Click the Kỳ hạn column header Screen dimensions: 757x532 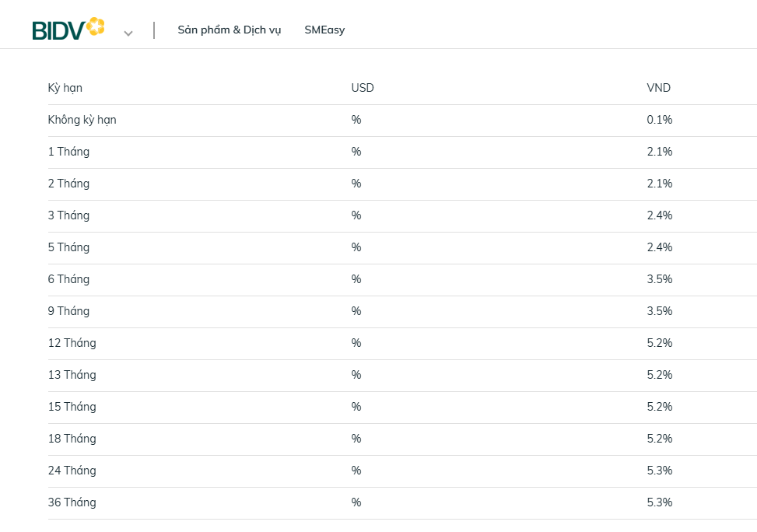pos(65,88)
